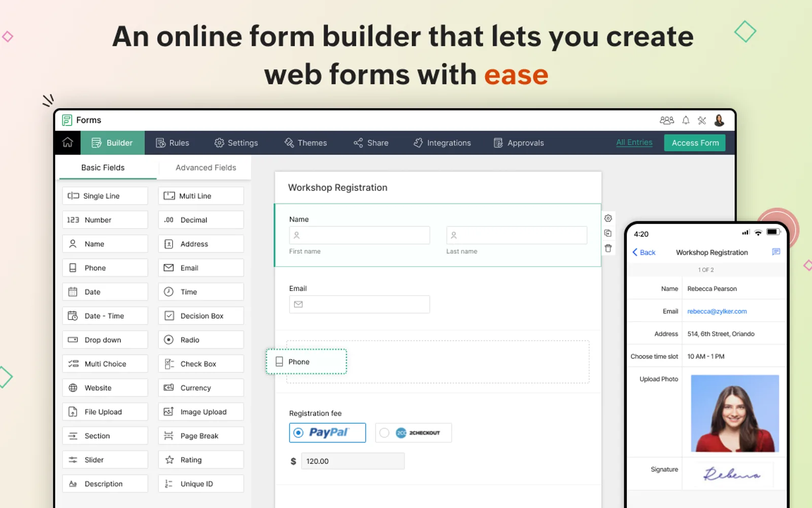Add a Slider field

(105, 460)
